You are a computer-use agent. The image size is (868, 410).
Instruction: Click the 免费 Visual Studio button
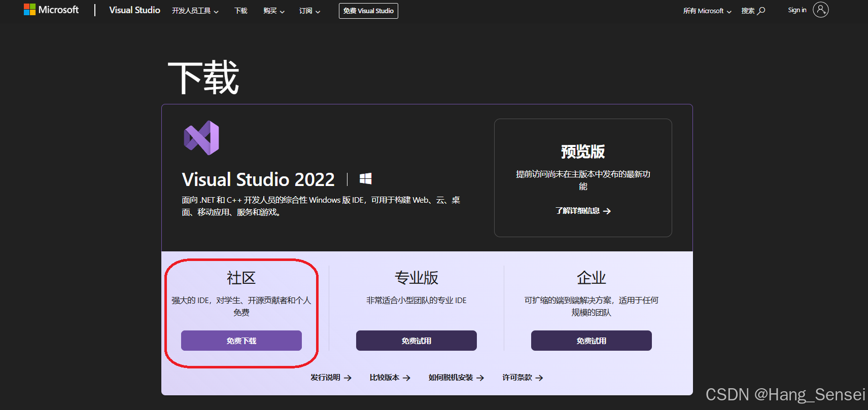368,11
